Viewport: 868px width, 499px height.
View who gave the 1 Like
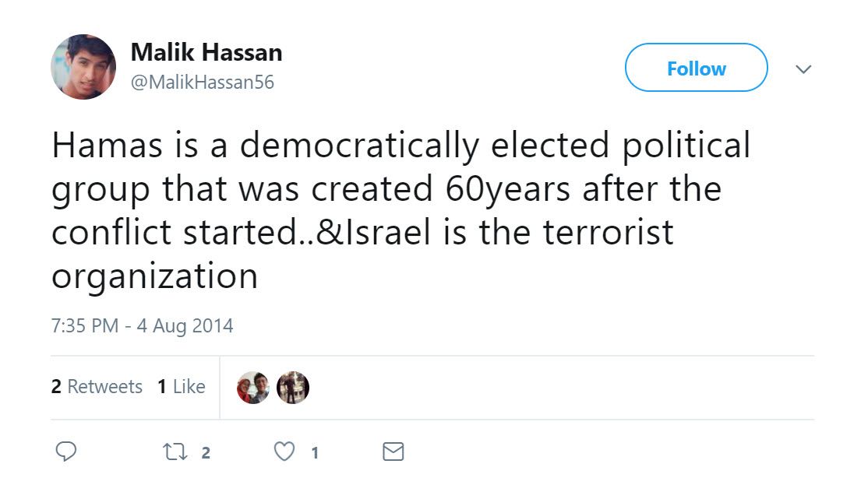(182, 386)
